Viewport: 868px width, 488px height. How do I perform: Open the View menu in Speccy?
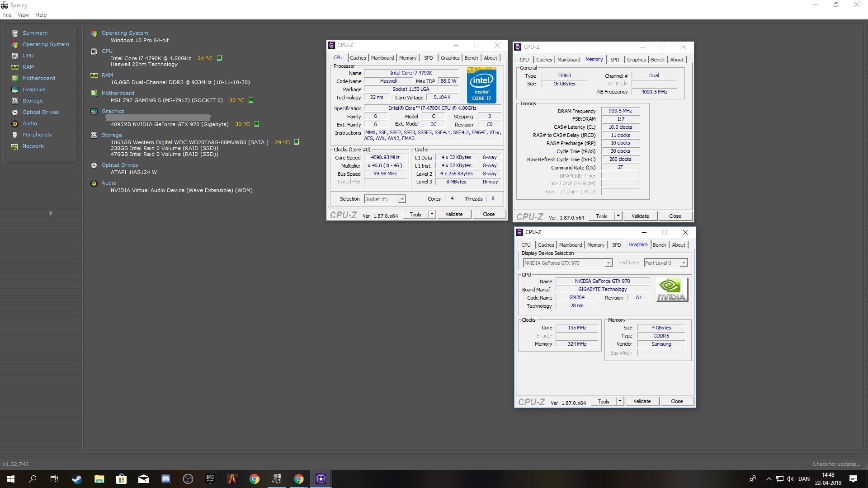coord(23,15)
